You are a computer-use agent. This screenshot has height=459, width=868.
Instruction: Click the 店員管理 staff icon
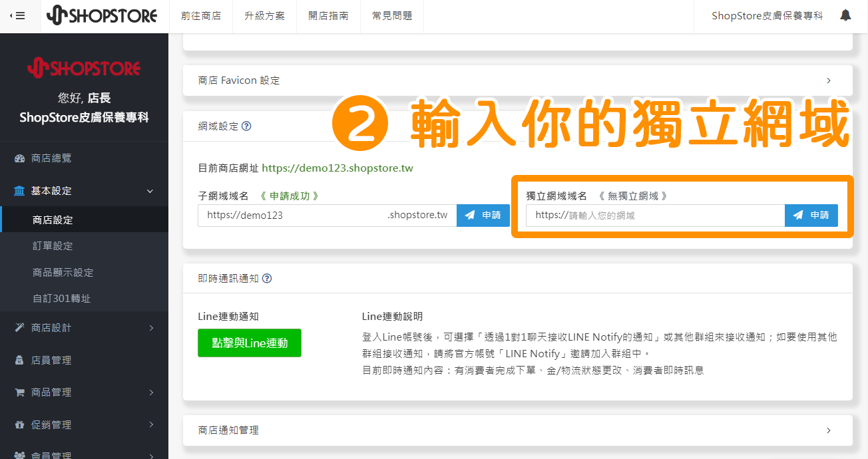pos(20,361)
